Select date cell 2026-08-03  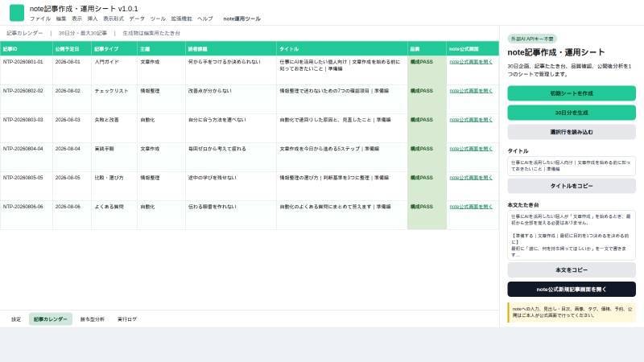[72, 128]
